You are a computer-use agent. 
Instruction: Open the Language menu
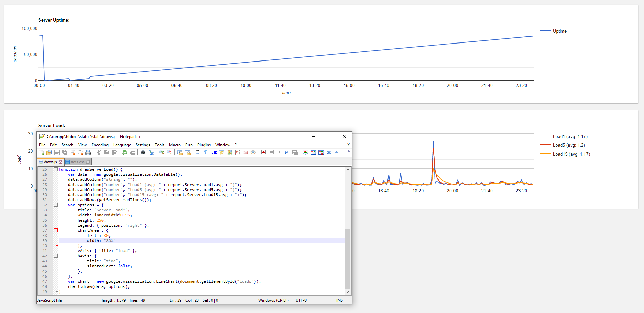pyautogui.click(x=122, y=145)
